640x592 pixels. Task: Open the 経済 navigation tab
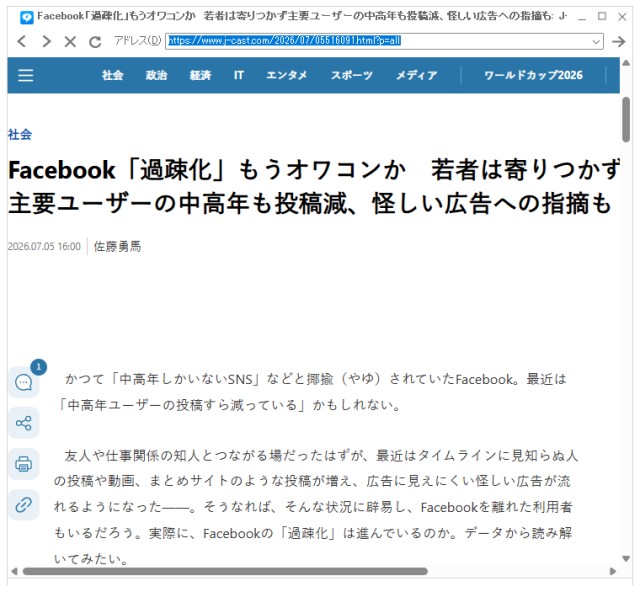point(200,75)
